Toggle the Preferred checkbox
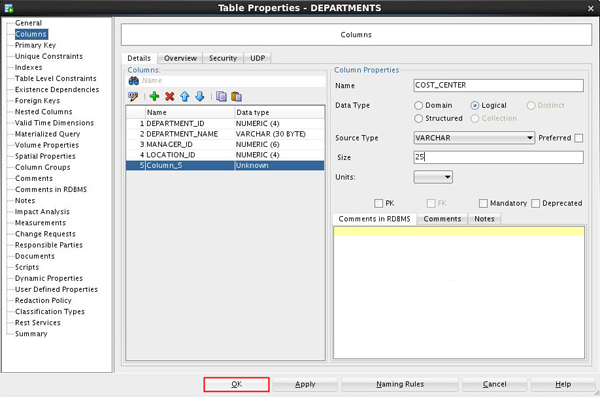The width and height of the screenshot is (600, 397). [579, 138]
